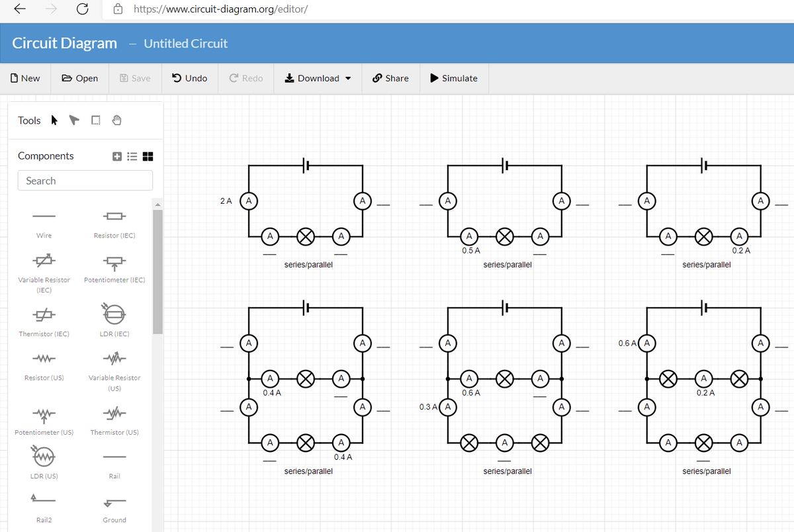This screenshot has height=532, width=794.
Task: Pick the Variable Resistor (IEC) component
Action: coord(44,273)
